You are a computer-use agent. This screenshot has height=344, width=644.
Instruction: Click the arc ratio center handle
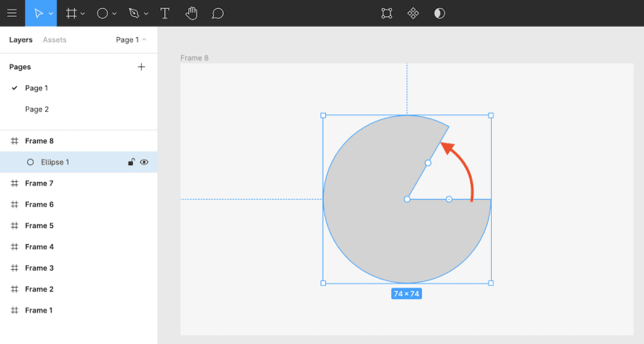tap(407, 199)
